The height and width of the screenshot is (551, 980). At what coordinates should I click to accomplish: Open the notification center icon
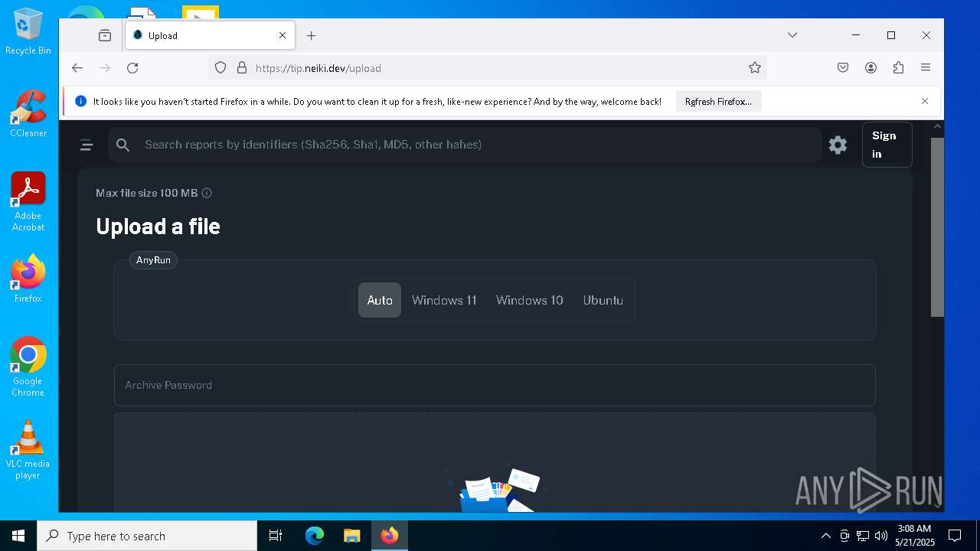tap(955, 536)
